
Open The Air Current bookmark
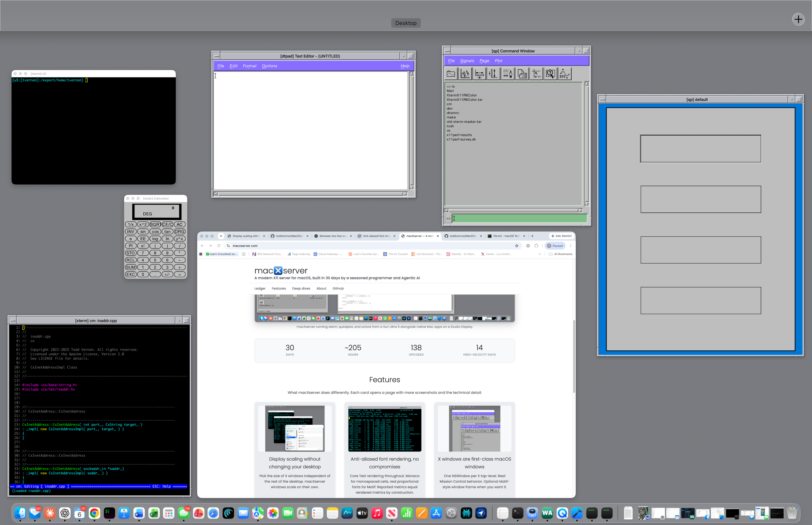tap(395, 254)
